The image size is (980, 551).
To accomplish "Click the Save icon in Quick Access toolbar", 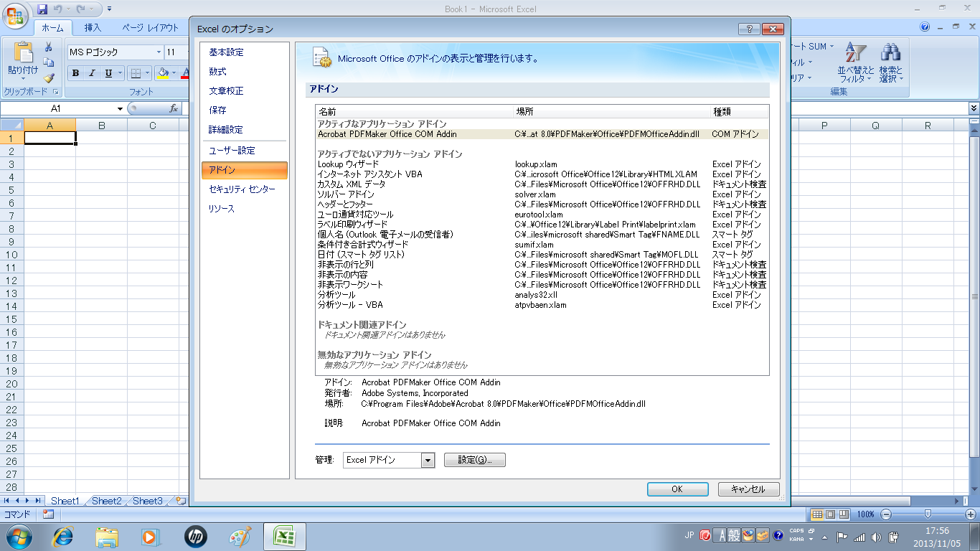I will [42, 9].
